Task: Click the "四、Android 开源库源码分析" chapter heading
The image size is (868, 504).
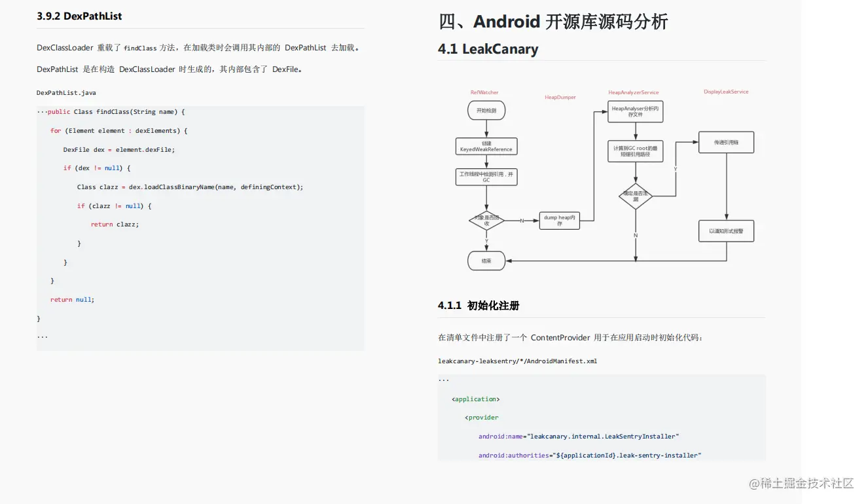Action: coord(553,22)
